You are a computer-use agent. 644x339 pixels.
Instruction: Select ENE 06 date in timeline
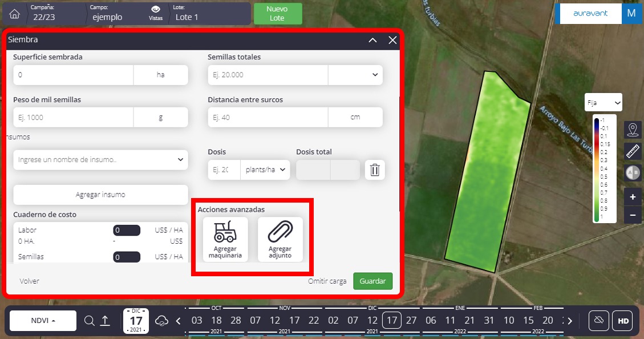(431, 321)
